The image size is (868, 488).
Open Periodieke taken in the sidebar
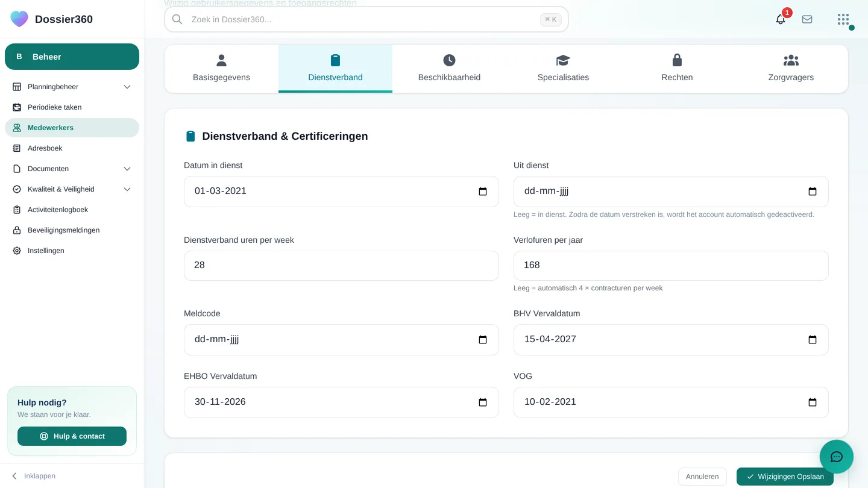72,107
